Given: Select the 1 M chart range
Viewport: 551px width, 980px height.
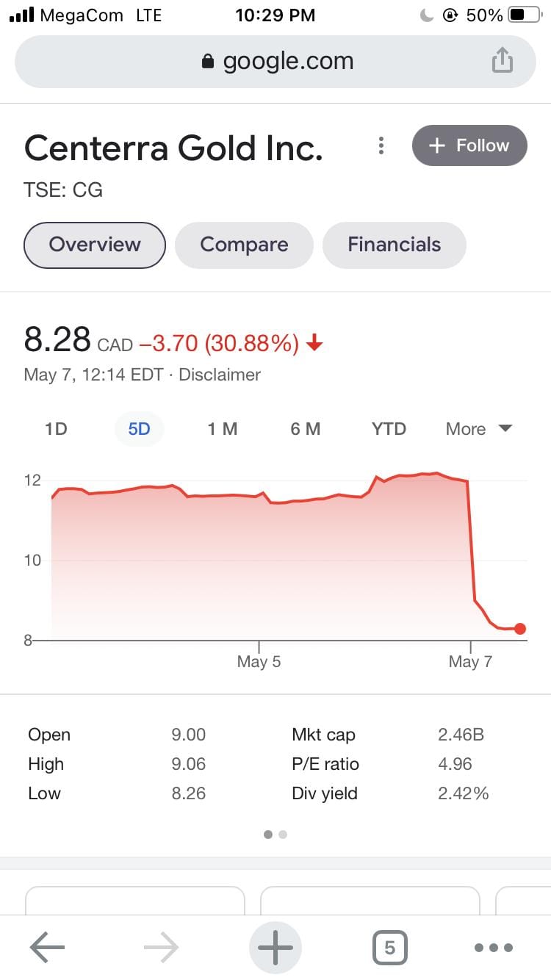Looking at the screenshot, I should click(x=222, y=429).
